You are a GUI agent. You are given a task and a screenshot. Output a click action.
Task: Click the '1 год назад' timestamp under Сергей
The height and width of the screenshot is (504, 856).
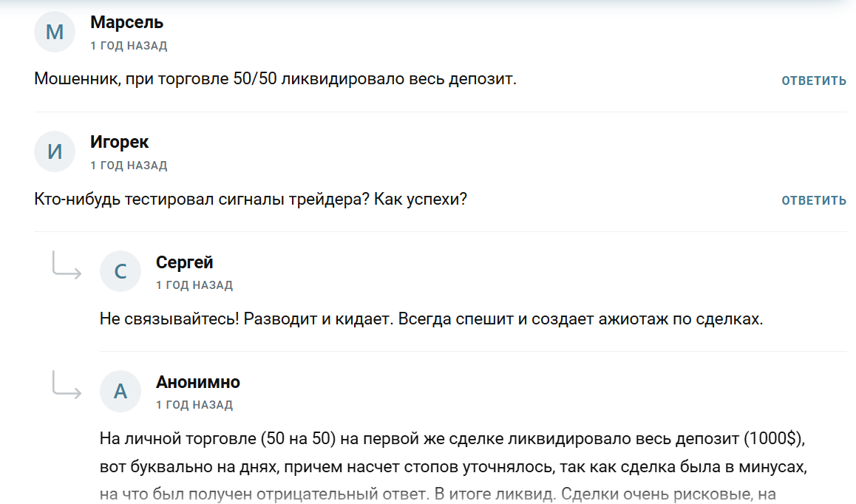[x=194, y=285]
